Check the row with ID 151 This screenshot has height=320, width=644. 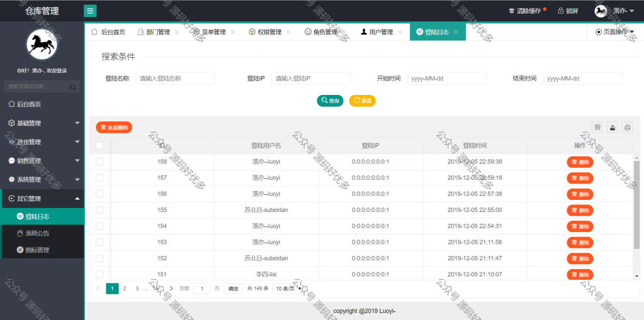pos(99,274)
